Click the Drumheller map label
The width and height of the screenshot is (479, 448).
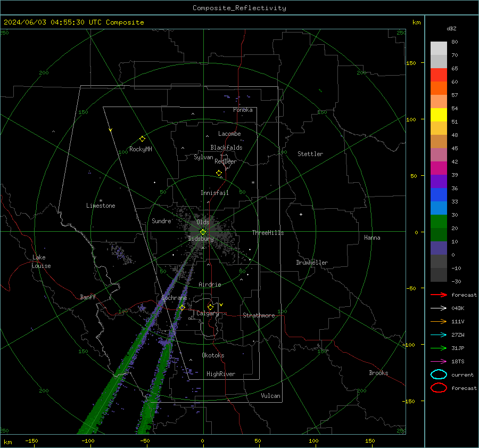[x=312, y=263]
